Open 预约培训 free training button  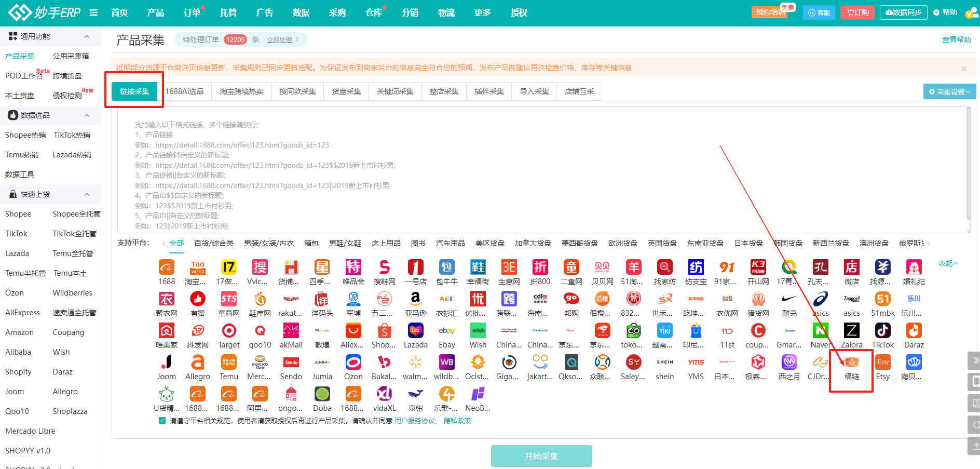tap(770, 12)
